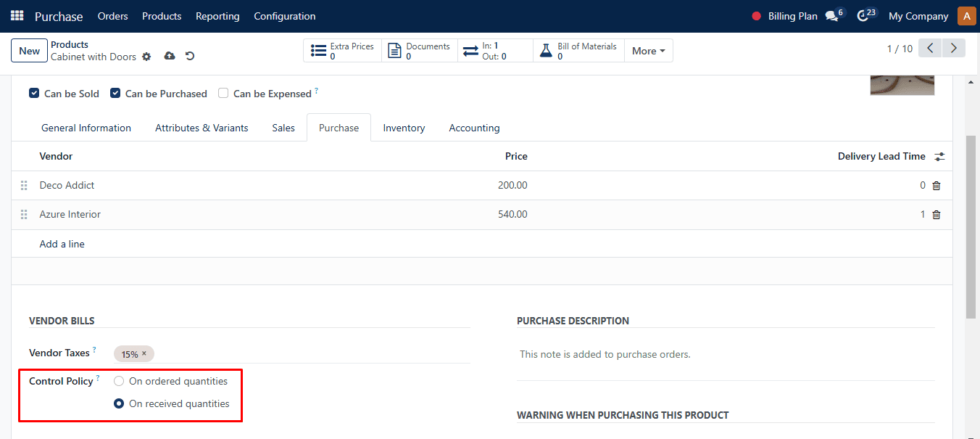Viewport: 980px width, 439px height.
Task: Sort by the Price column header
Action: tap(516, 156)
